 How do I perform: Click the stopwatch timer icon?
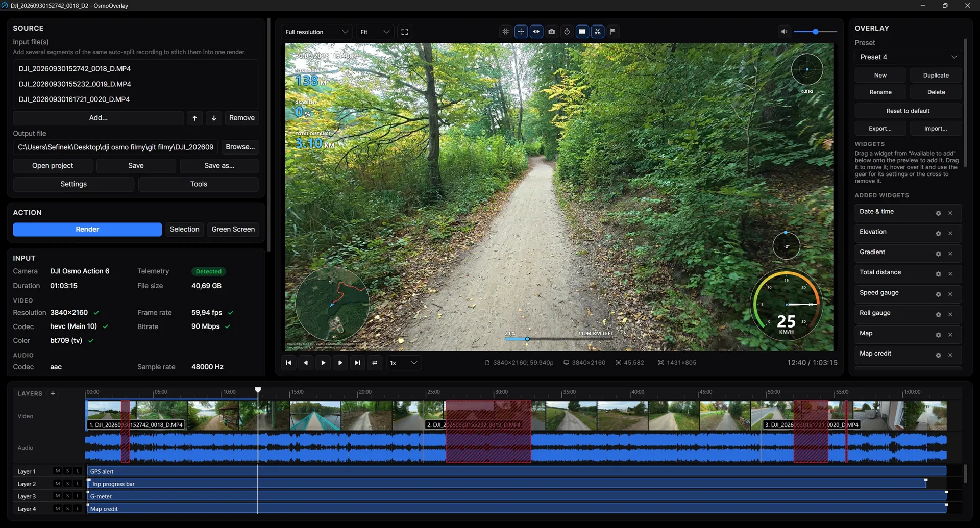click(x=567, y=32)
